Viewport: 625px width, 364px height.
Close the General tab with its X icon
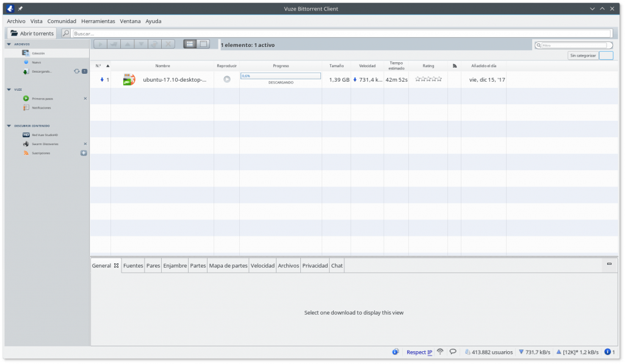click(117, 266)
